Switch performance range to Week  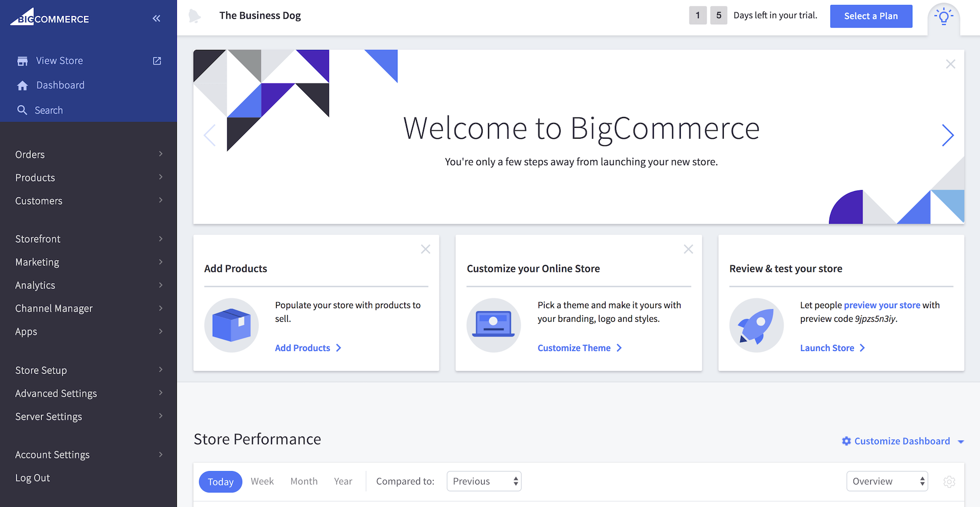pyautogui.click(x=262, y=482)
